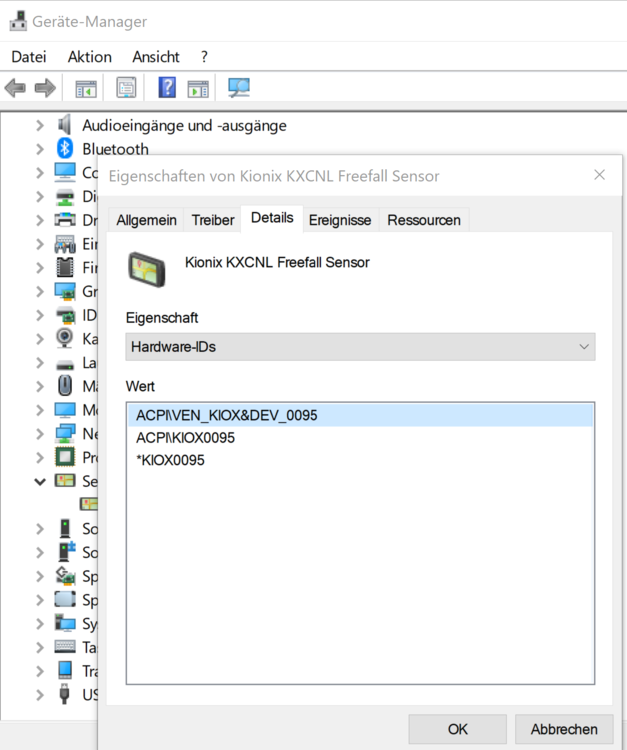
Task: Select the Bluetooth icon in the device tree
Action: [x=65, y=149]
